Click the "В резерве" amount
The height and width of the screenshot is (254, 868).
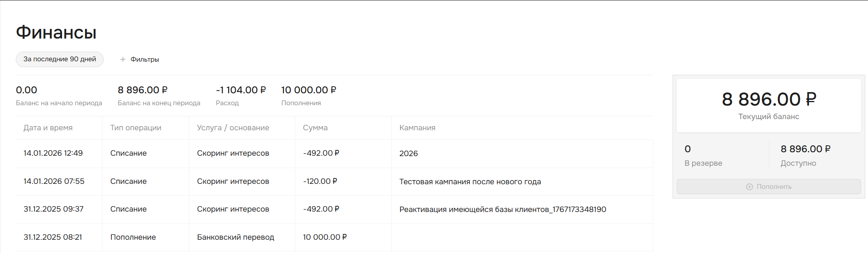click(688, 149)
